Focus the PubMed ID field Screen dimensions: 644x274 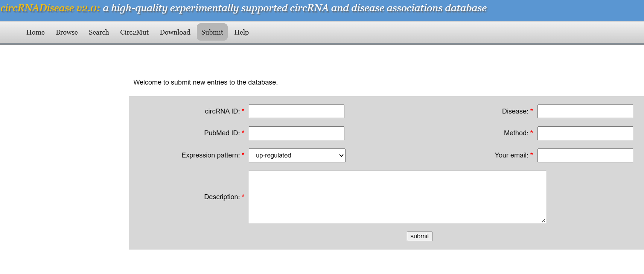[x=296, y=133]
